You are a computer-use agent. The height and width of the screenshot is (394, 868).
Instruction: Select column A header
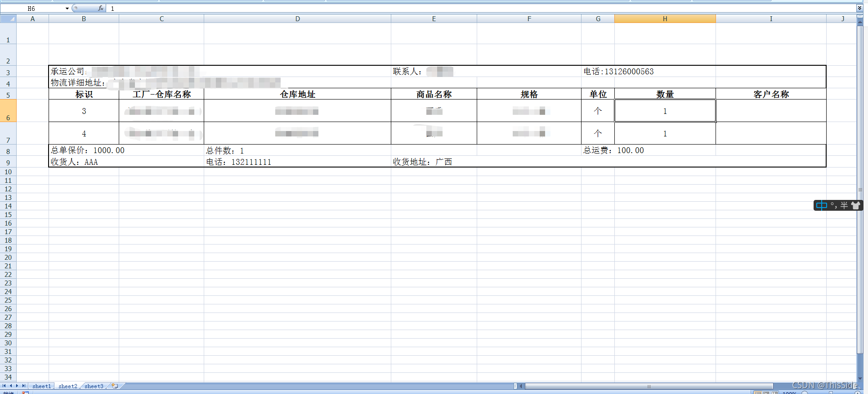coord(32,18)
